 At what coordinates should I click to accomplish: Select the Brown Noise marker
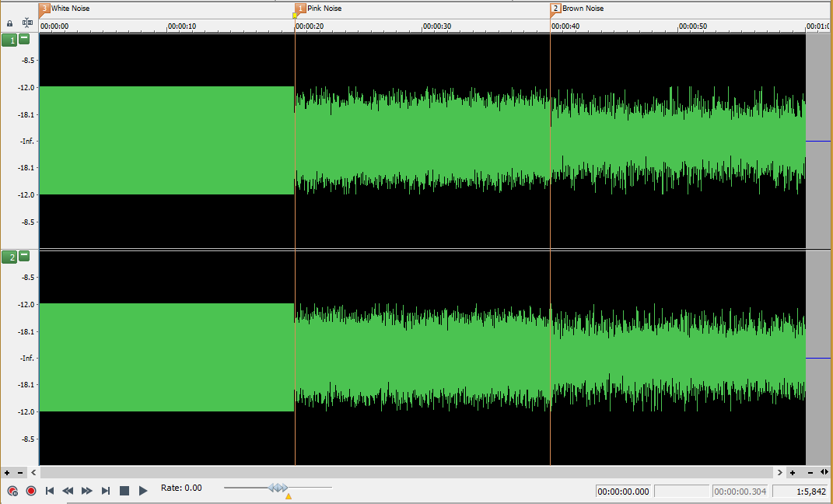coord(555,9)
